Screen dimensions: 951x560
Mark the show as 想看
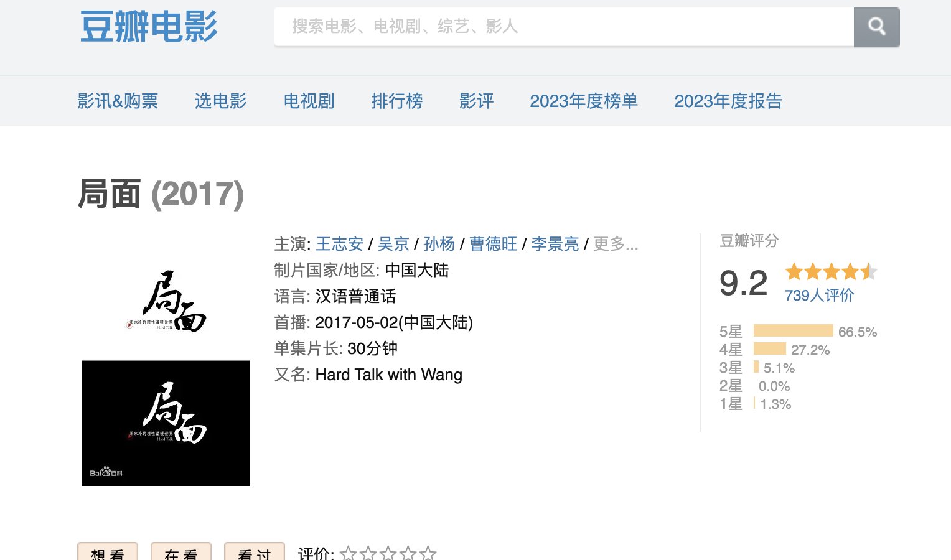108,552
